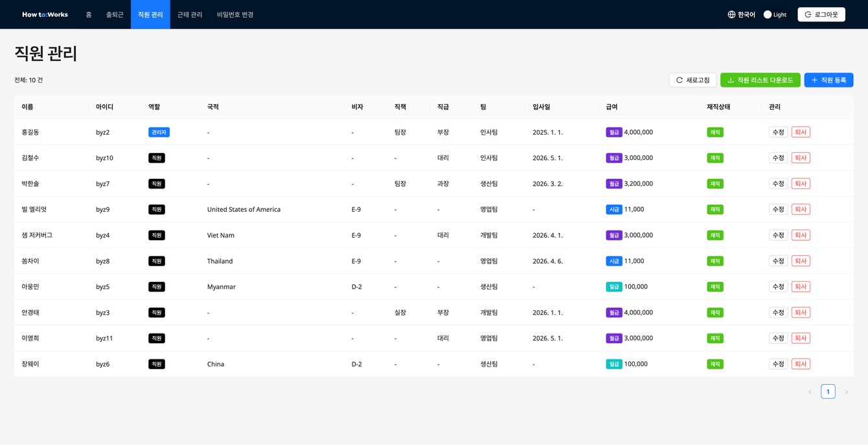Click the 일급 badge in 아웅민 row

613,286
